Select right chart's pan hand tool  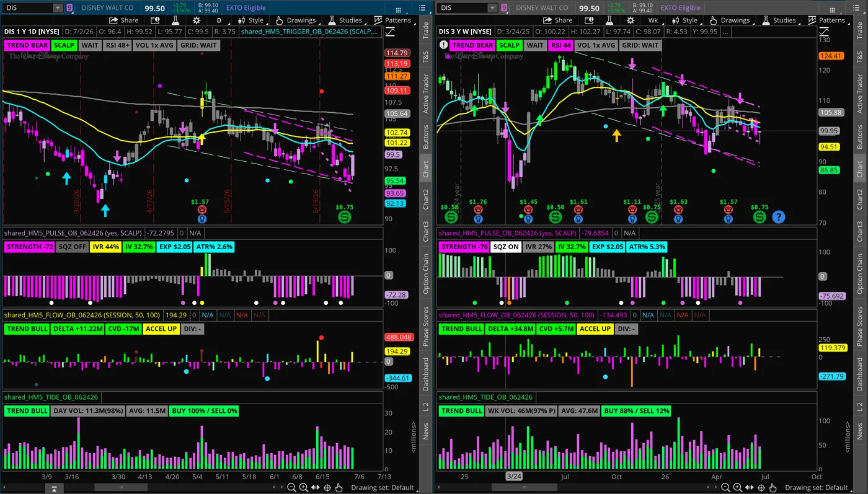point(773,487)
